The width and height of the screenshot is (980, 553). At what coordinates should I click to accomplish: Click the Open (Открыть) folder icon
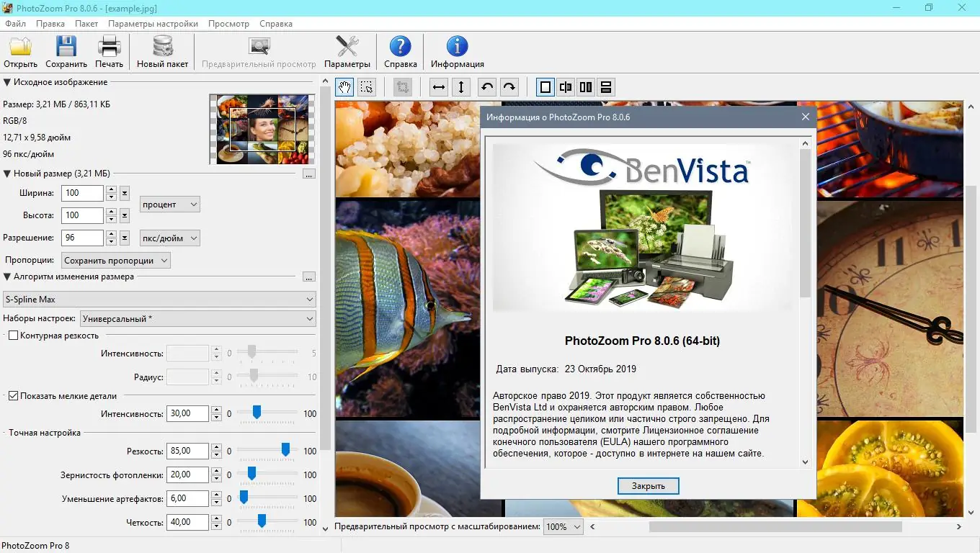point(20,48)
